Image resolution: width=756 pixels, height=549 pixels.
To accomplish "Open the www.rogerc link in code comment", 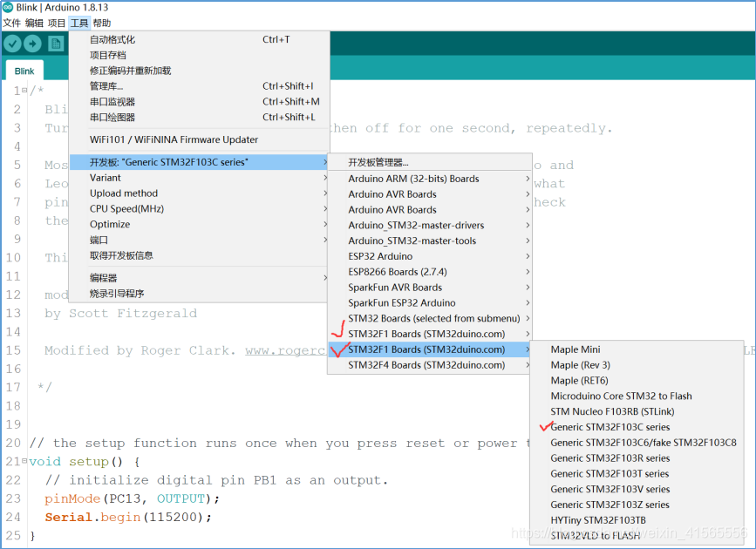I will 285,350.
